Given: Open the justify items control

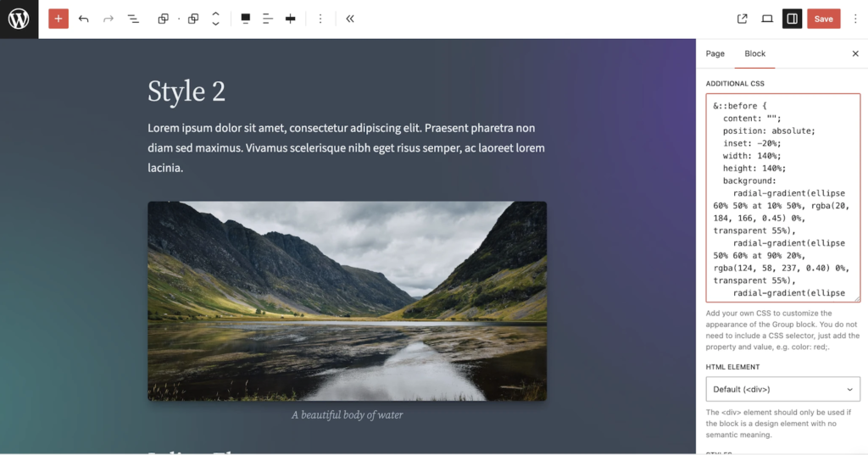Looking at the screenshot, I should click(x=267, y=19).
